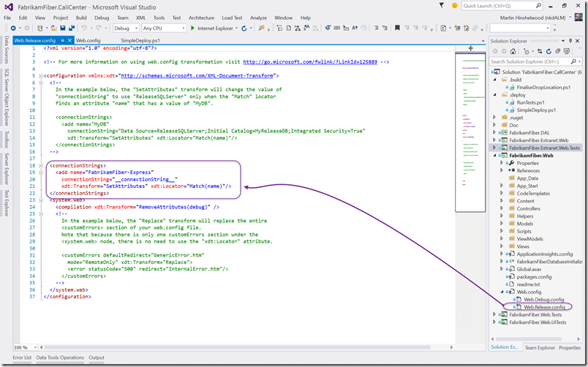Expand the FabrikamFiber.DAL project node
Viewport: 588px width, 367px height.
tap(494, 132)
